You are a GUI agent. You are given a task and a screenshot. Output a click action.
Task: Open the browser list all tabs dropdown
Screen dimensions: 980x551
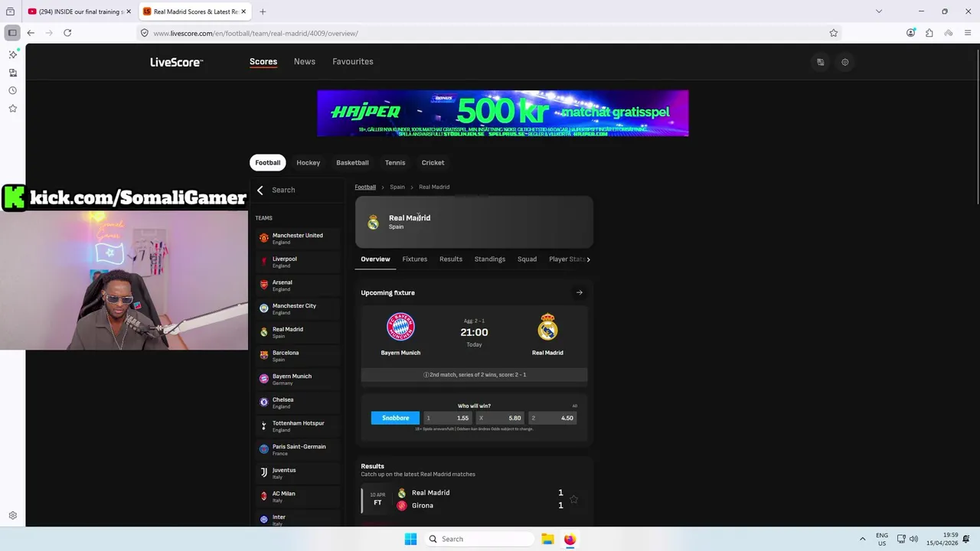click(x=879, y=11)
